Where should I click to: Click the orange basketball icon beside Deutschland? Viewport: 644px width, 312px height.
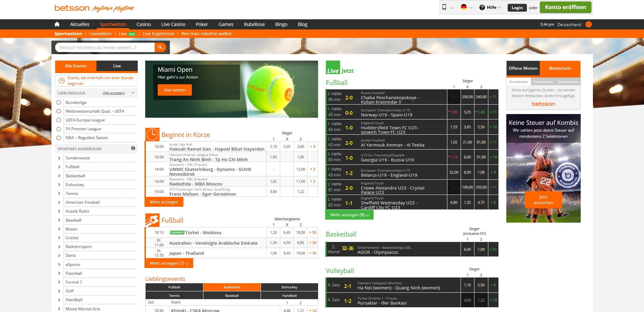point(589,24)
